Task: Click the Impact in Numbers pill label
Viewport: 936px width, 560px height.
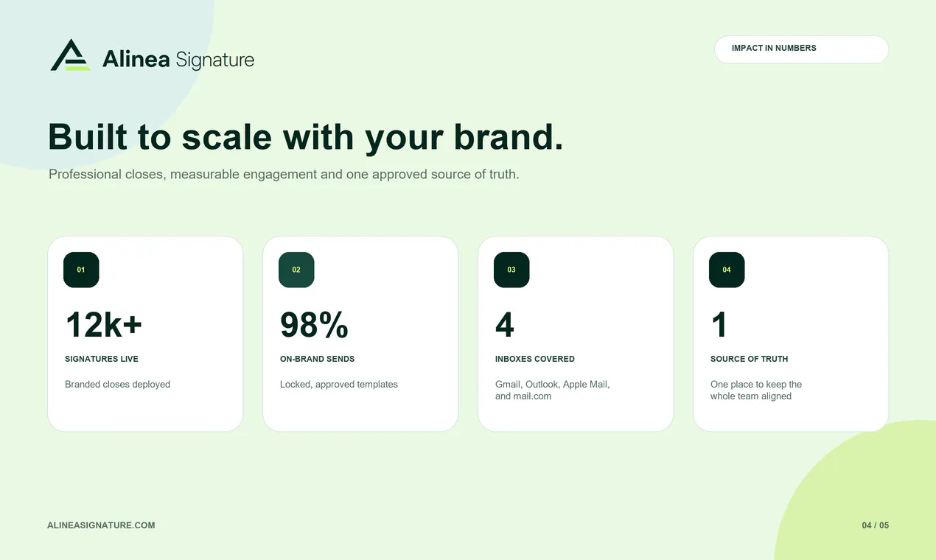Action: 801,49
